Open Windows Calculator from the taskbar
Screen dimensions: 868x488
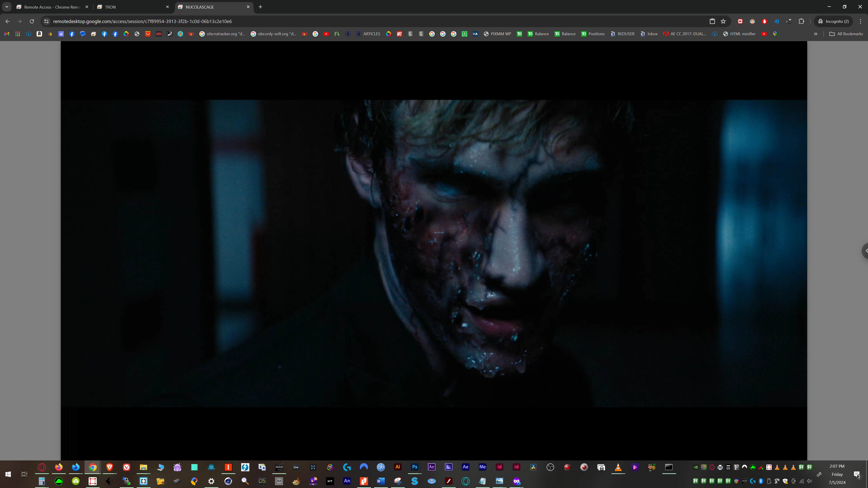42,481
